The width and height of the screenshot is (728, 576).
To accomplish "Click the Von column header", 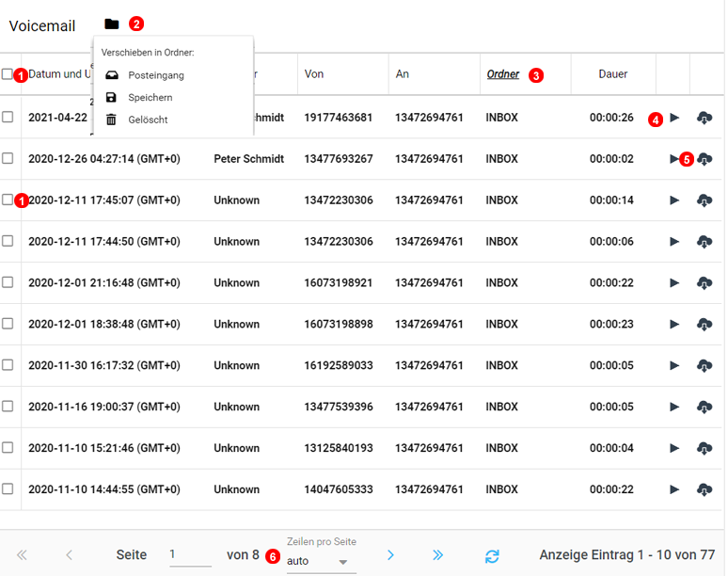I will [314, 74].
